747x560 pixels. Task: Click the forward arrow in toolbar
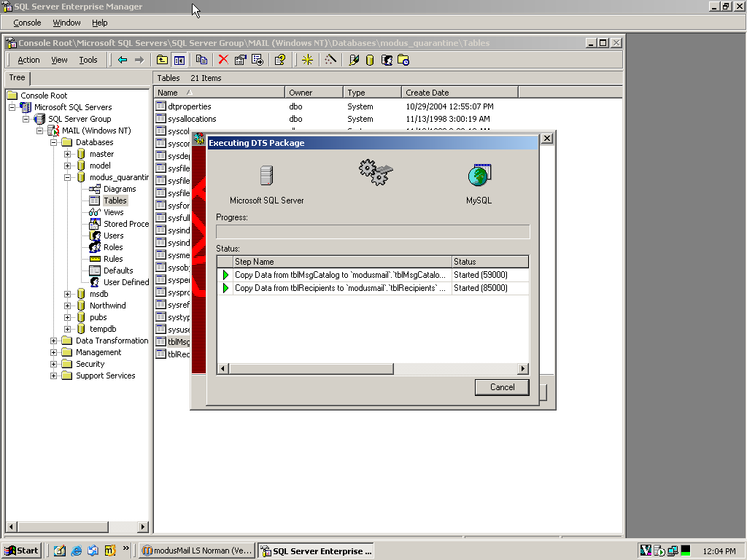coord(139,60)
